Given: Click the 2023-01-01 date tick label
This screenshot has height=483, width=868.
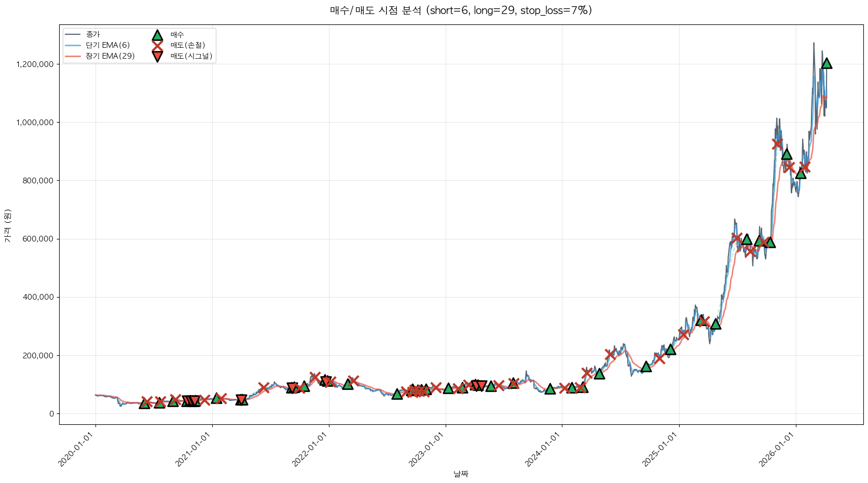Looking at the screenshot, I should tap(426, 450).
